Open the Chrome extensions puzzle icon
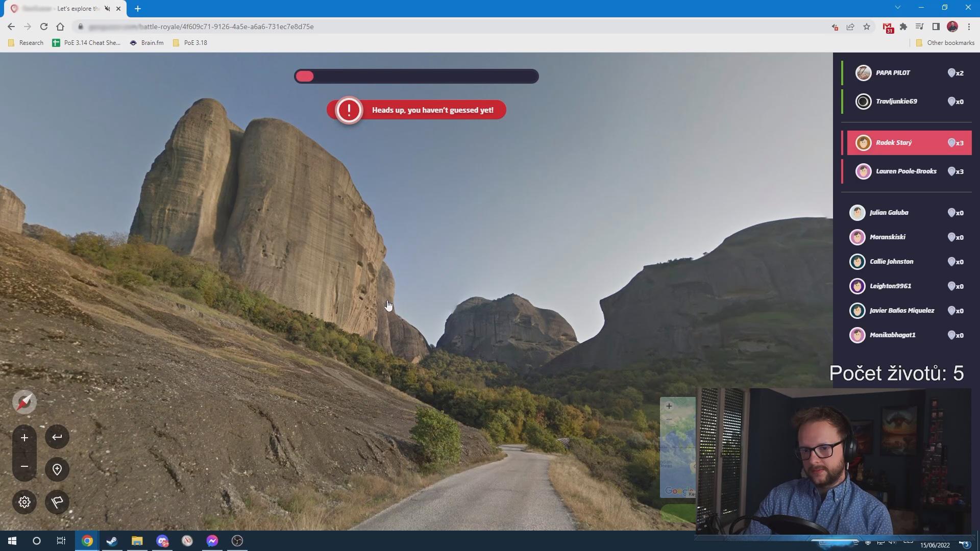This screenshot has height=551, width=980. tap(903, 27)
